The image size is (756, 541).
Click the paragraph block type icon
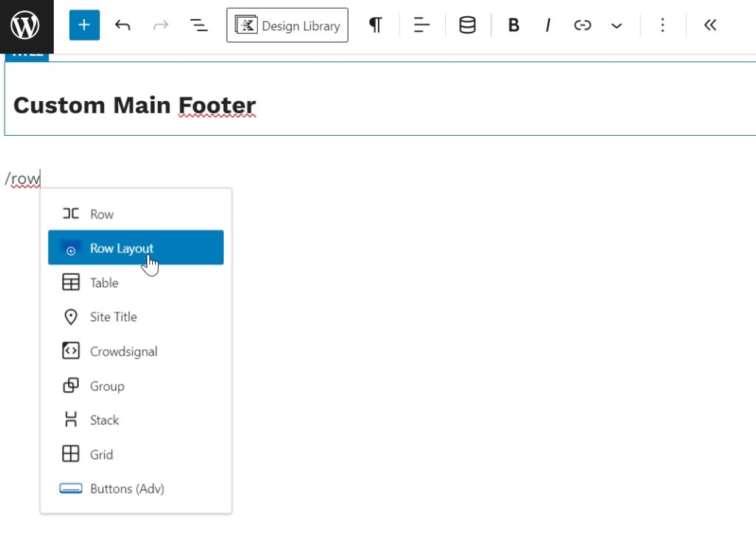(x=375, y=26)
